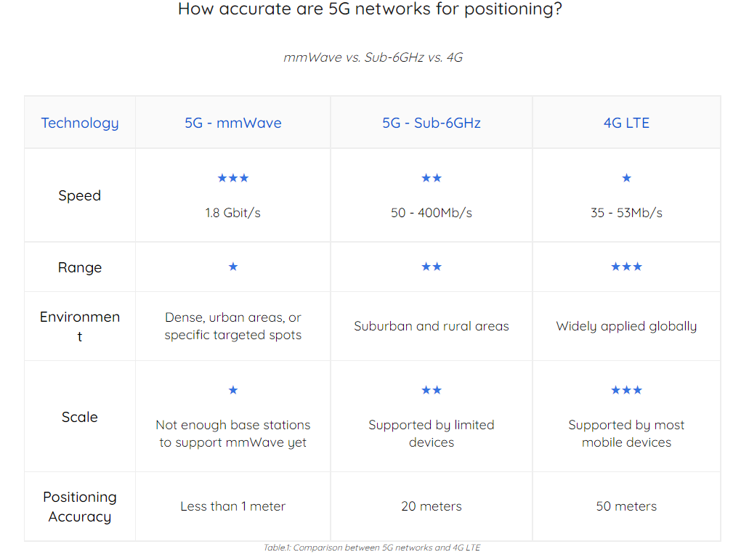The image size is (749, 560).
Task: Click the table caption below the table
Action: [372, 548]
